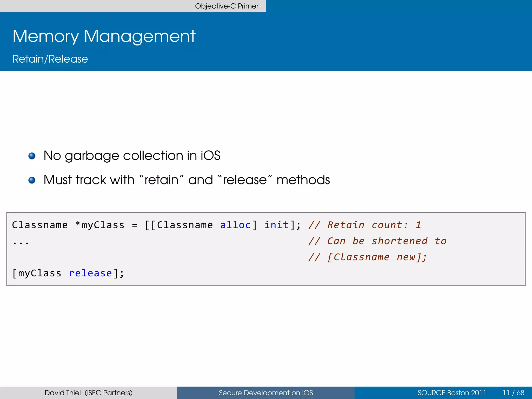The width and height of the screenshot is (532, 399).
Task: Click the author footer David Thiel (iSEC Partners)
Action: pos(89,393)
